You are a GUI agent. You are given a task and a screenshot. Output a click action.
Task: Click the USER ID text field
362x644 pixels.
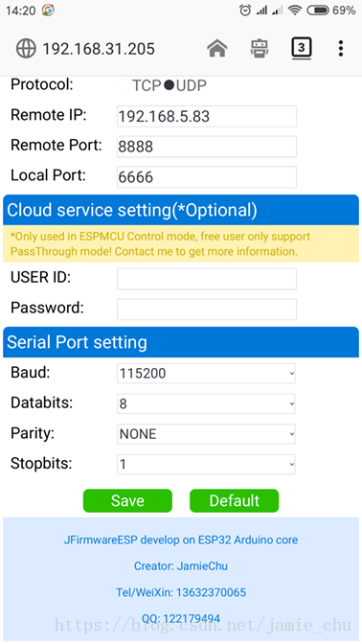tap(207, 279)
